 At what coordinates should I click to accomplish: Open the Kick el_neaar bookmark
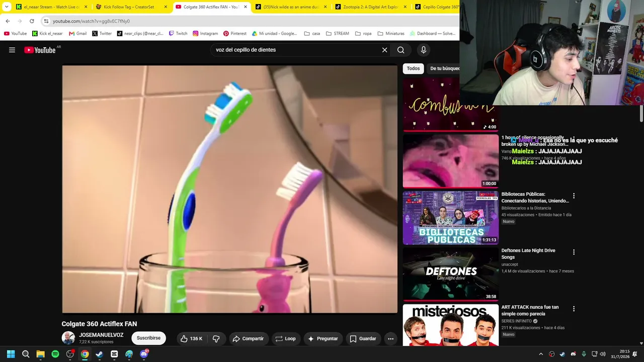pos(47,34)
